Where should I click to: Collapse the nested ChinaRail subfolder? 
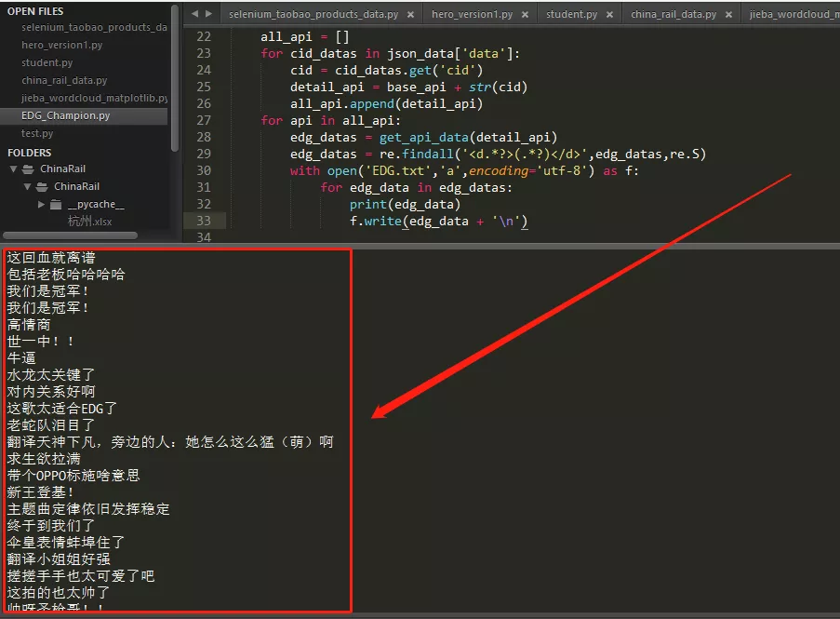27,187
